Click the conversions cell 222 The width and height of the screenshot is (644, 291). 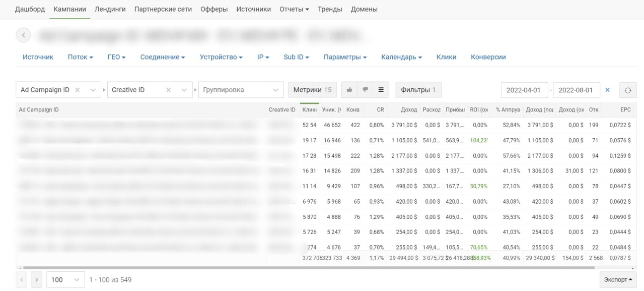tap(354, 155)
